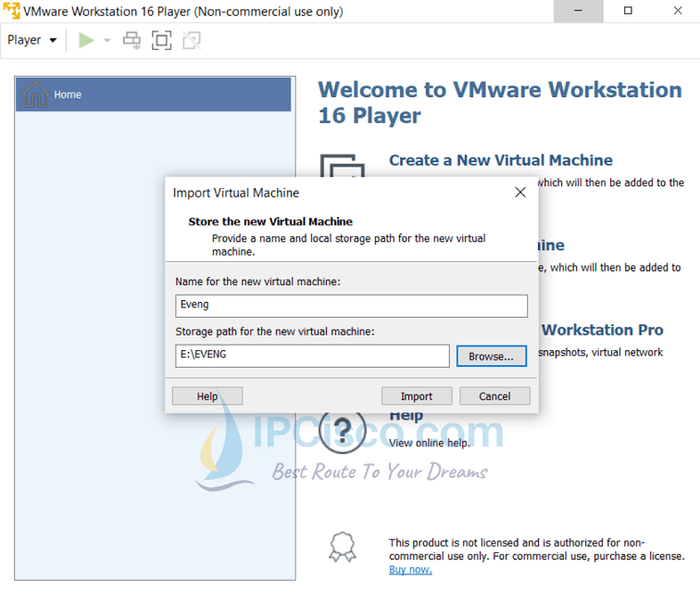The height and width of the screenshot is (592, 700).
Task: Click the Welcome to VMware Workstation title
Action: click(500, 102)
